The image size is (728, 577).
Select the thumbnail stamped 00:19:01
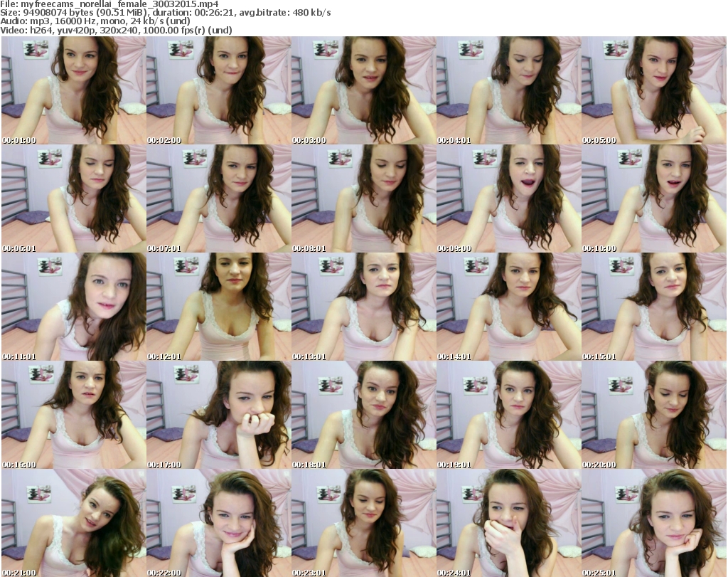[509, 415]
